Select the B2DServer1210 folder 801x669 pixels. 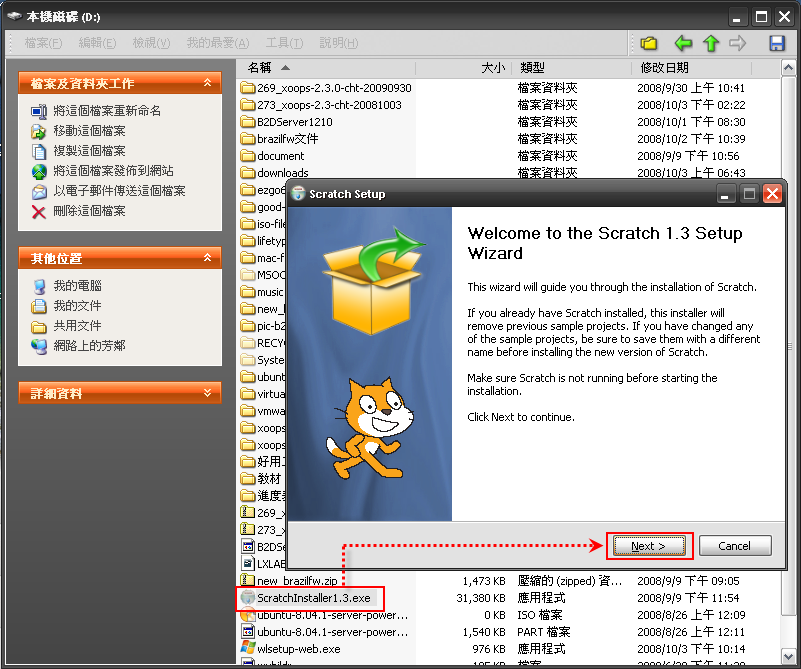click(294, 122)
